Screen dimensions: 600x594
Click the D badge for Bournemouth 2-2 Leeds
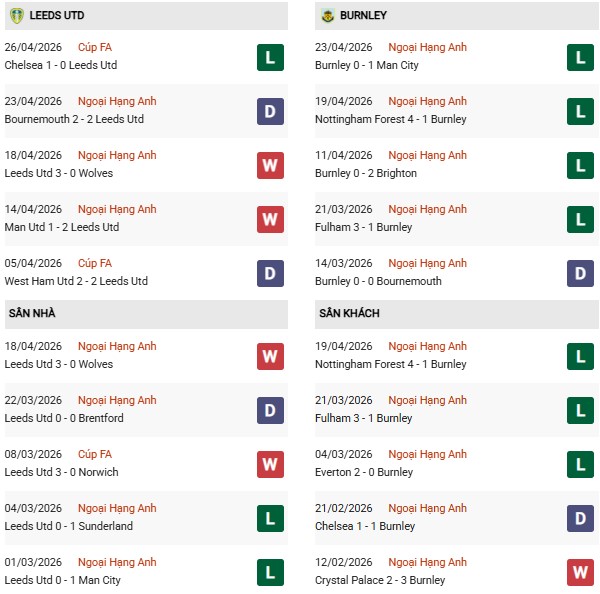pyautogui.click(x=270, y=111)
